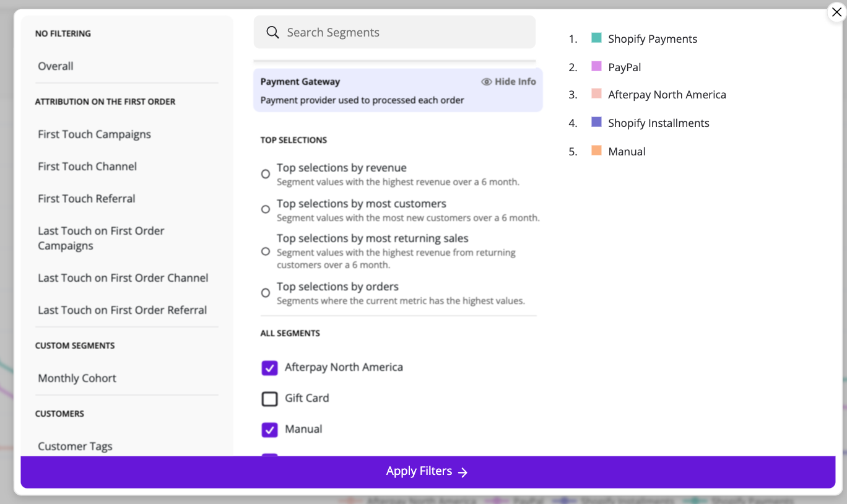Click Afterpay North America in selected list
Image resolution: width=847 pixels, height=504 pixels.
667,95
